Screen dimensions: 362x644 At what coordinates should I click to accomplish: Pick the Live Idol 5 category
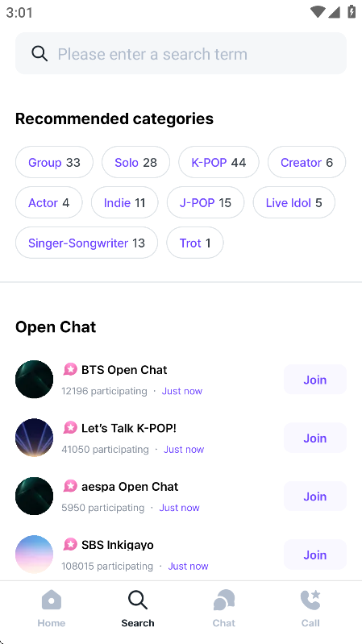(293, 202)
